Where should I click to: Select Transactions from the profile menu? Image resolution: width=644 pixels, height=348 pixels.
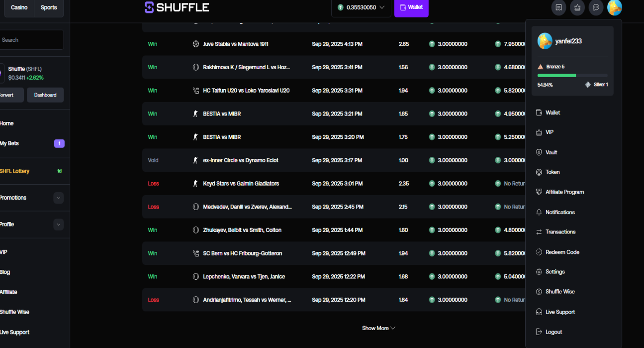click(560, 232)
